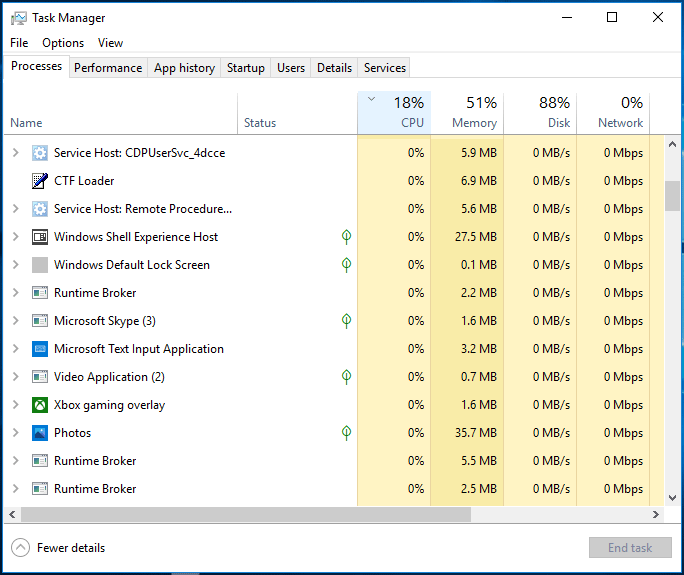
Task: Maximize the Task Manager window
Action: tap(612, 17)
